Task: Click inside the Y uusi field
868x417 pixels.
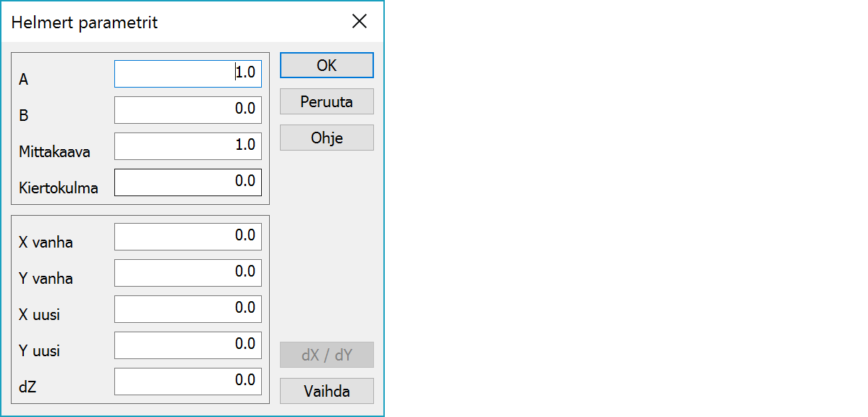Action: tap(188, 345)
